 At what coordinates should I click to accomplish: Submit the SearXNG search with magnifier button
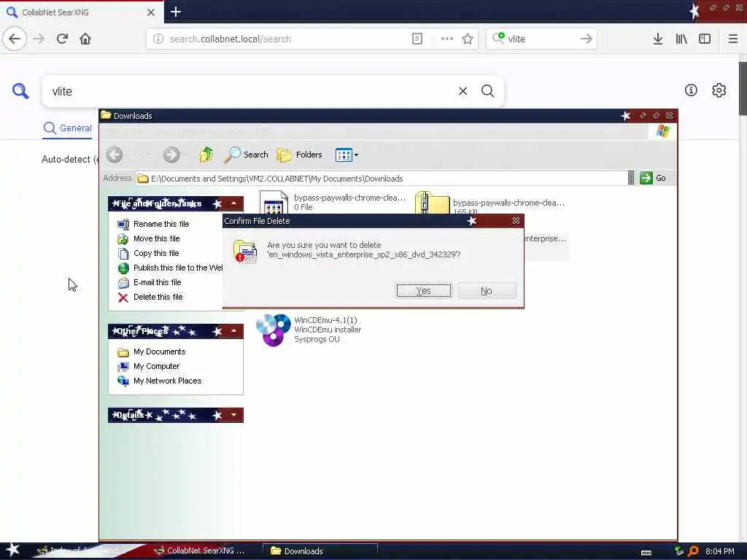pos(487,91)
